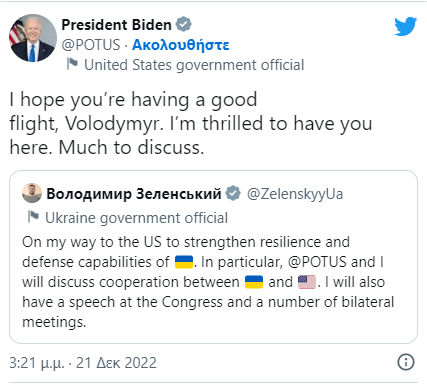Screen dimensions: 427x384
Task: Open Zelenskyy's small profile avatar
Action: click(x=32, y=193)
